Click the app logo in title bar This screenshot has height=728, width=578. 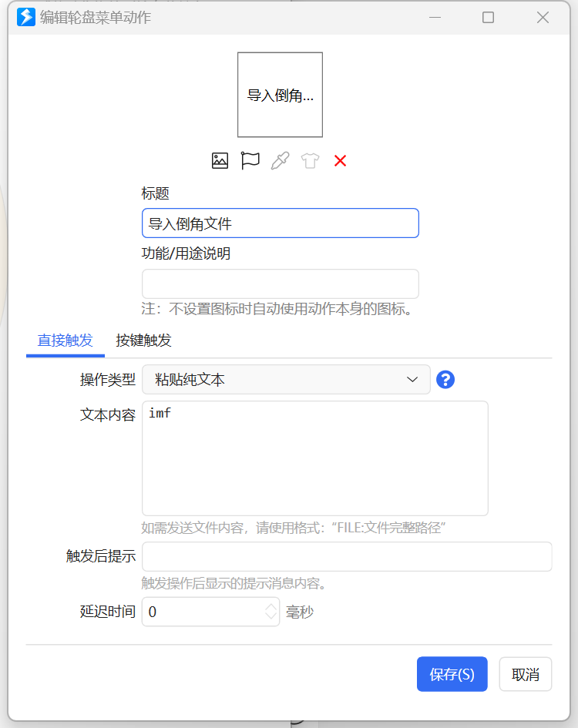[x=26, y=17]
